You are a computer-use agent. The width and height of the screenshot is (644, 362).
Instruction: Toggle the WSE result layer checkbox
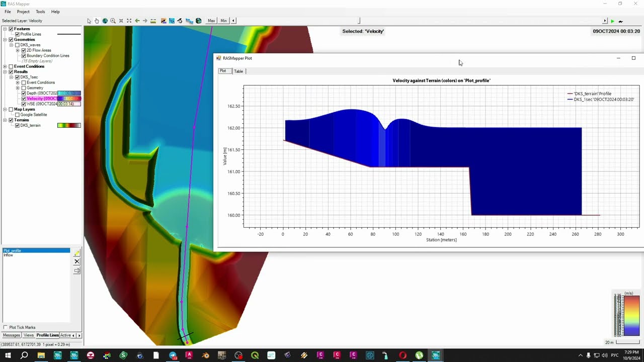(24, 104)
